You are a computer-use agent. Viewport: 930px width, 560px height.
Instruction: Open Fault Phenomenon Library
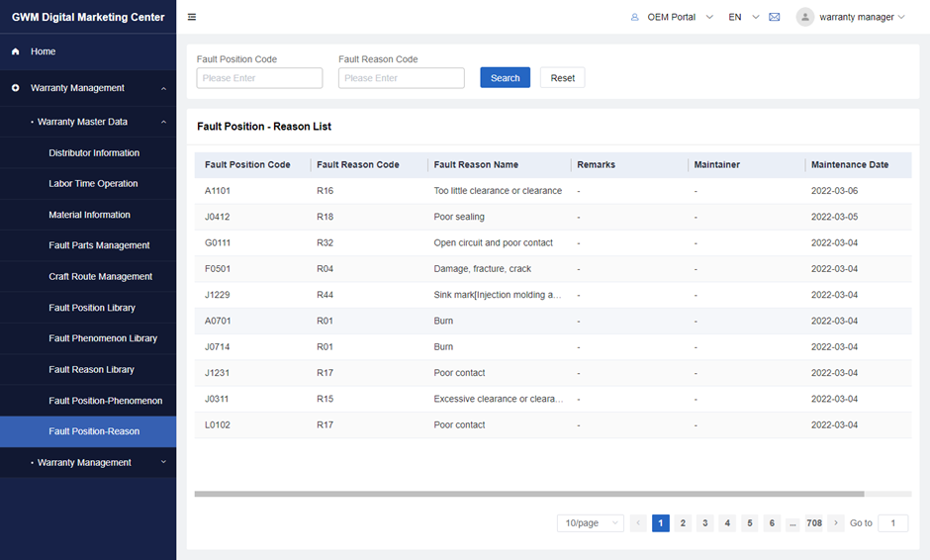pos(103,338)
